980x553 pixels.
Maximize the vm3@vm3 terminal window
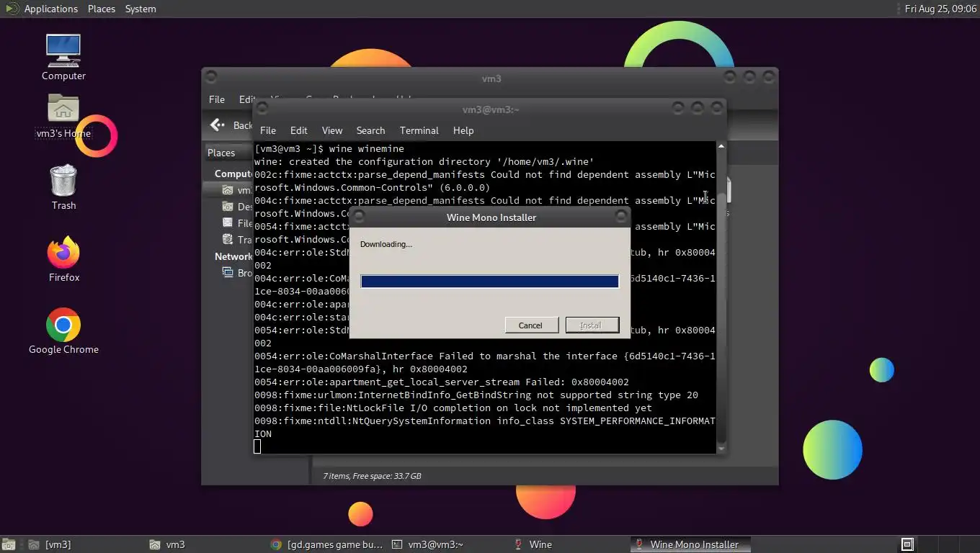pyautogui.click(x=697, y=108)
